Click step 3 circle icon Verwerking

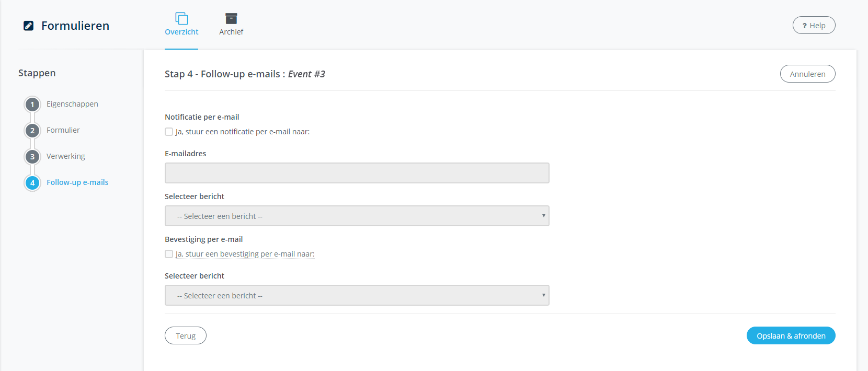point(32,157)
